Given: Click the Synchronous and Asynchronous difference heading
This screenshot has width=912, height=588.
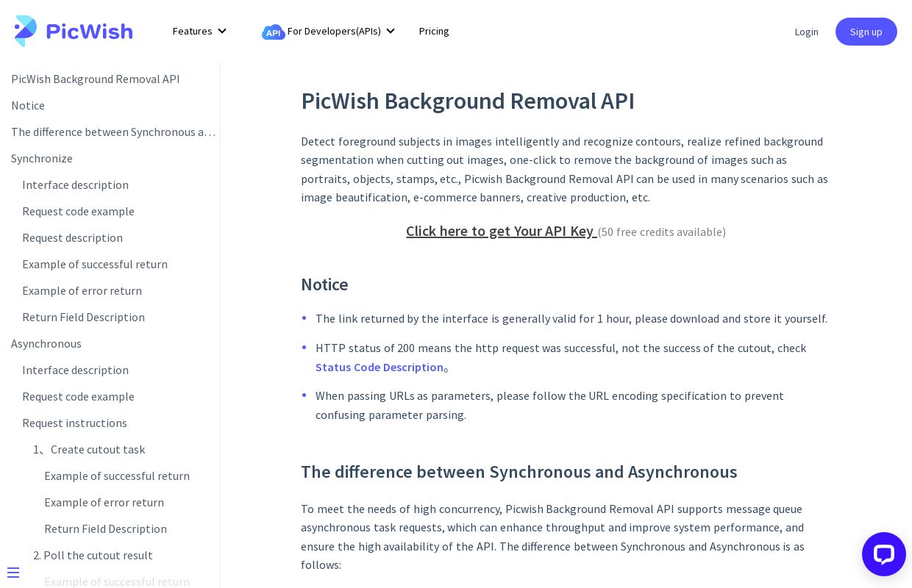Looking at the screenshot, I should [519, 472].
